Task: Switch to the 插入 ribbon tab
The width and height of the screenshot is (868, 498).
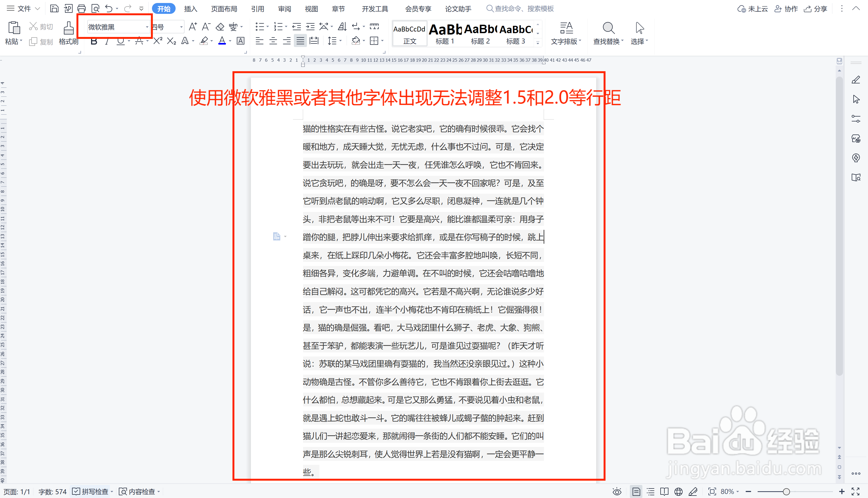Action: [x=190, y=8]
